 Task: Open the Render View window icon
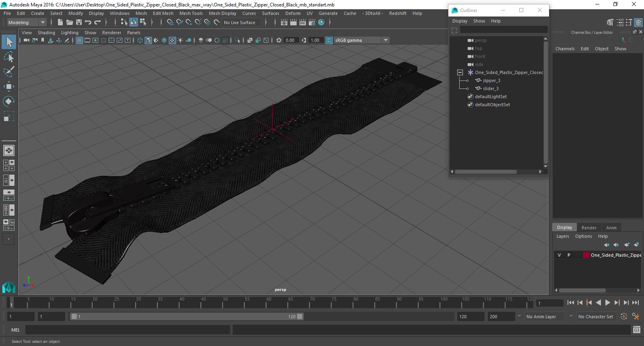284,23
